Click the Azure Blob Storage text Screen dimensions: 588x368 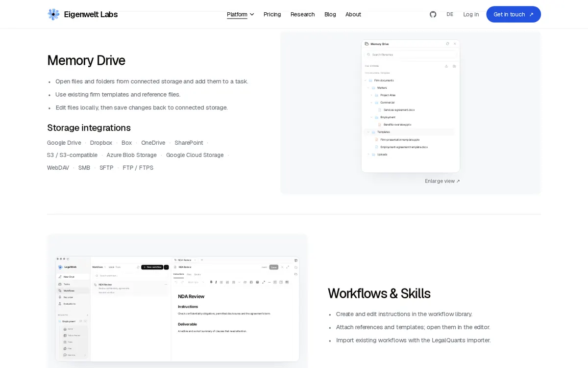tap(132, 155)
